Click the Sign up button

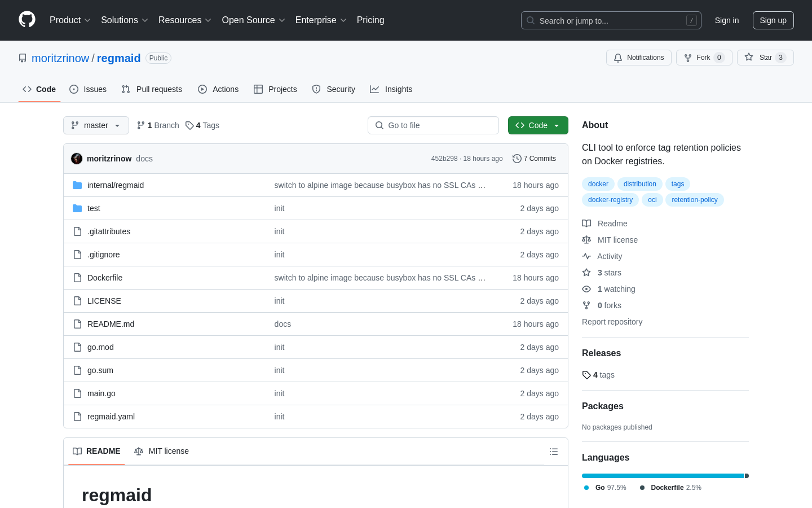773,20
